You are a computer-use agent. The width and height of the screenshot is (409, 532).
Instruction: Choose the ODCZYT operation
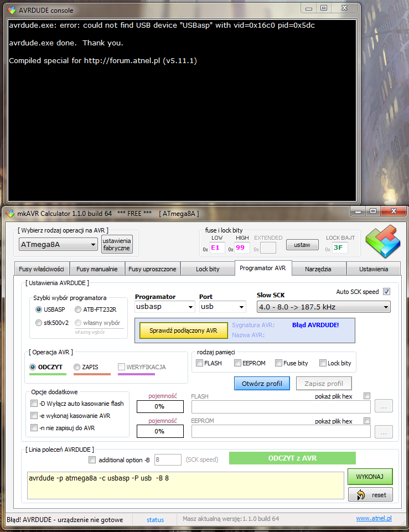click(x=33, y=367)
